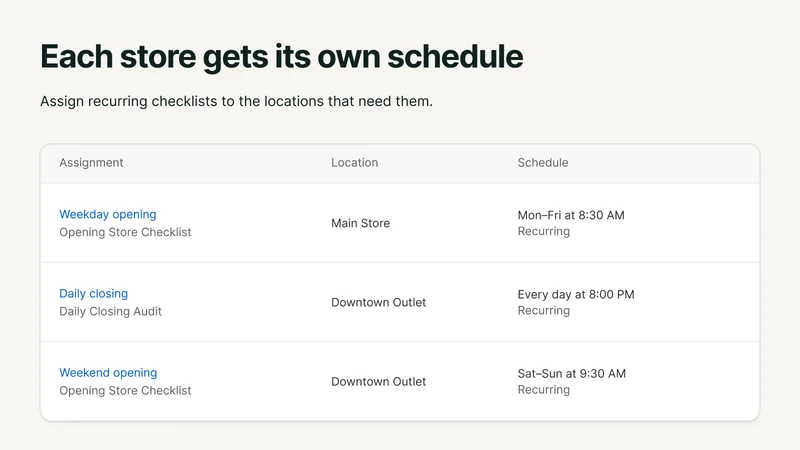800x450 pixels.
Task: Click the Every day at 8:00 PM schedule
Action: (x=576, y=294)
